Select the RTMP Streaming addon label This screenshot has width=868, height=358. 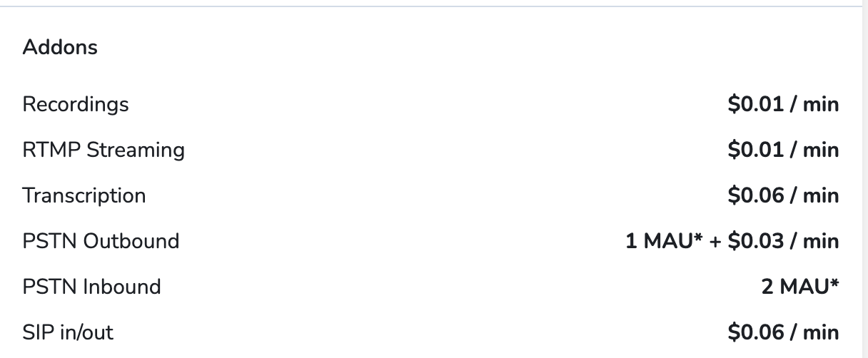pos(104,150)
